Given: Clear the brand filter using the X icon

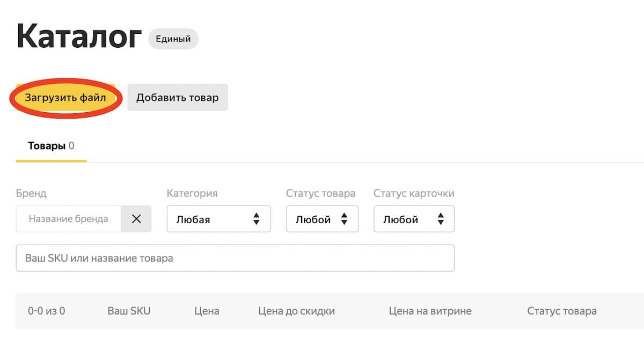Looking at the screenshot, I should point(136,218).
